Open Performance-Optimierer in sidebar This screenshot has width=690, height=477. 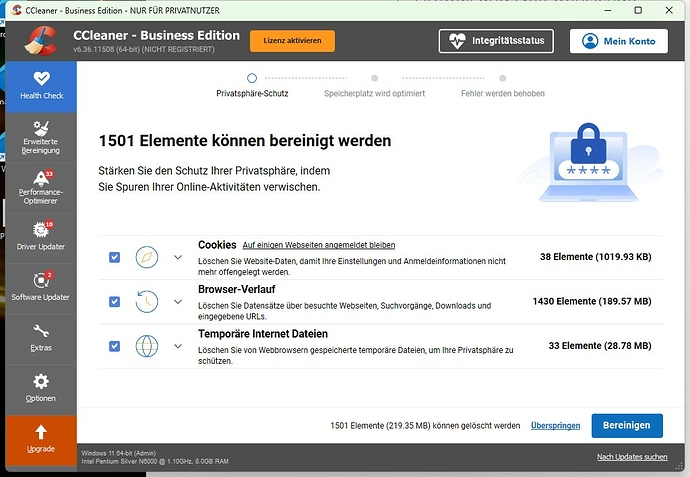coord(41,188)
